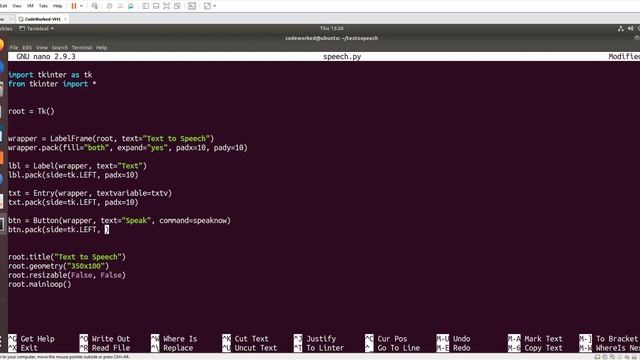Click the unity mode icon in VMware toolbar

click(177, 6)
